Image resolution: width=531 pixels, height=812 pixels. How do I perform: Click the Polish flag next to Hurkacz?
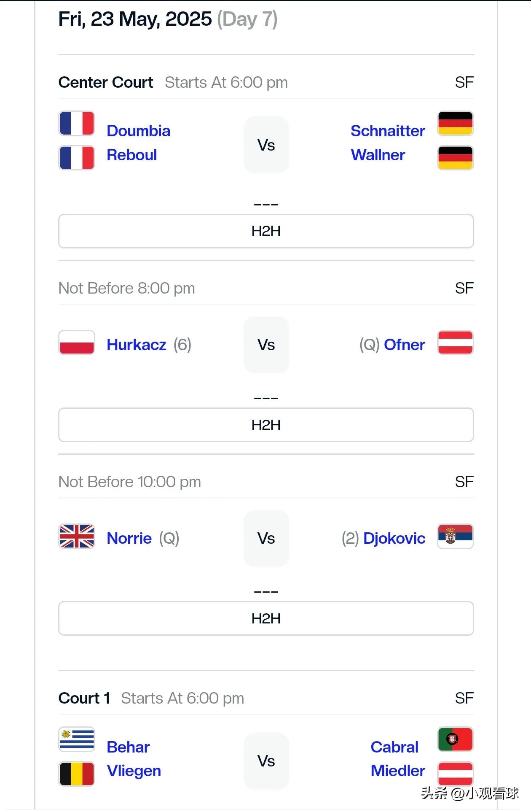[x=76, y=343]
